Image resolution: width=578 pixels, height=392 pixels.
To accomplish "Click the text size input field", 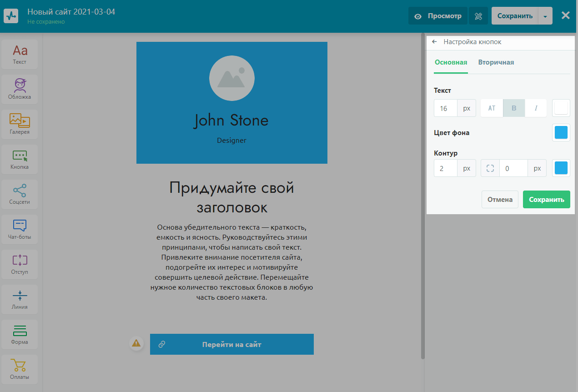I will click(446, 108).
